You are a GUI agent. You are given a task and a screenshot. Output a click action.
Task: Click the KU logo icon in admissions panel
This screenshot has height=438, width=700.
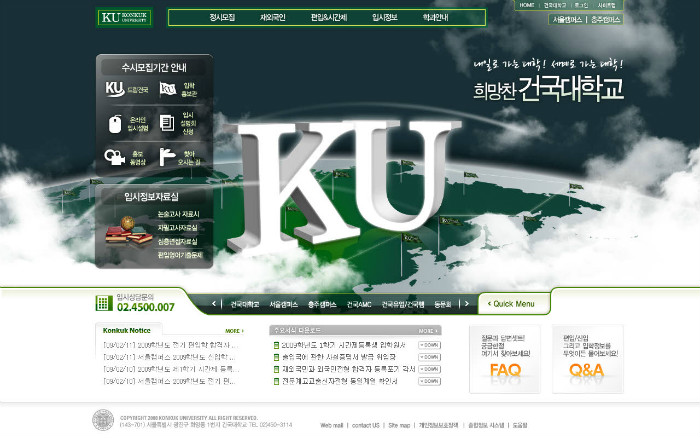(x=115, y=90)
